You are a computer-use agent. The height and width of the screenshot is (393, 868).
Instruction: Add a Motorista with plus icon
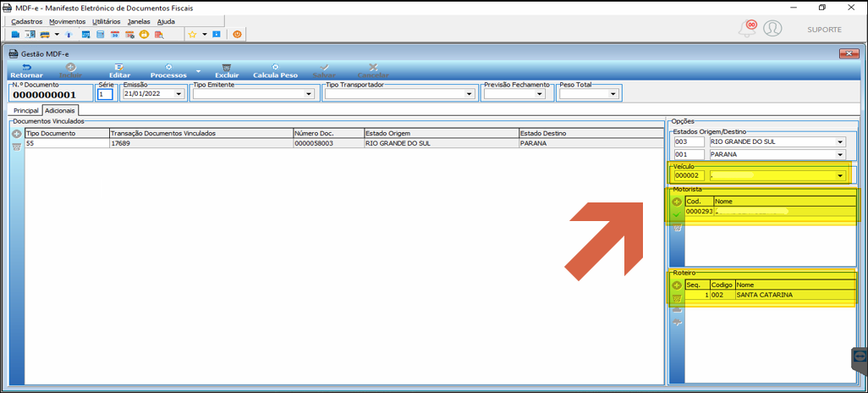tap(677, 202)
